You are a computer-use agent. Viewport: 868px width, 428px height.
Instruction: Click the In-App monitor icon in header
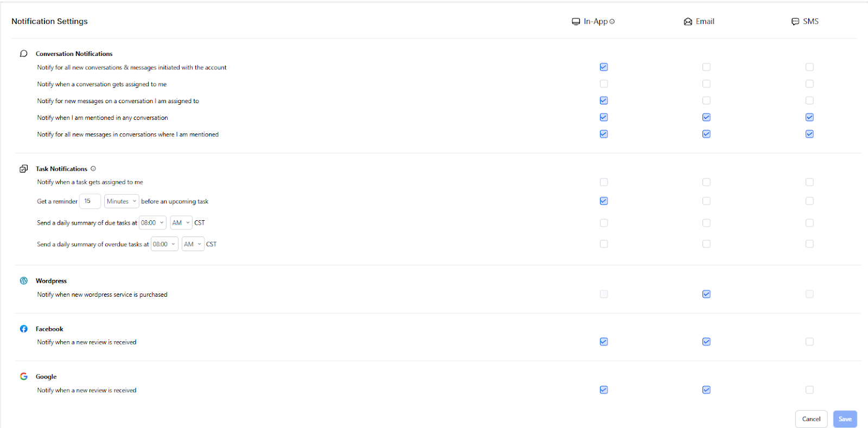(x=576, y=22)
